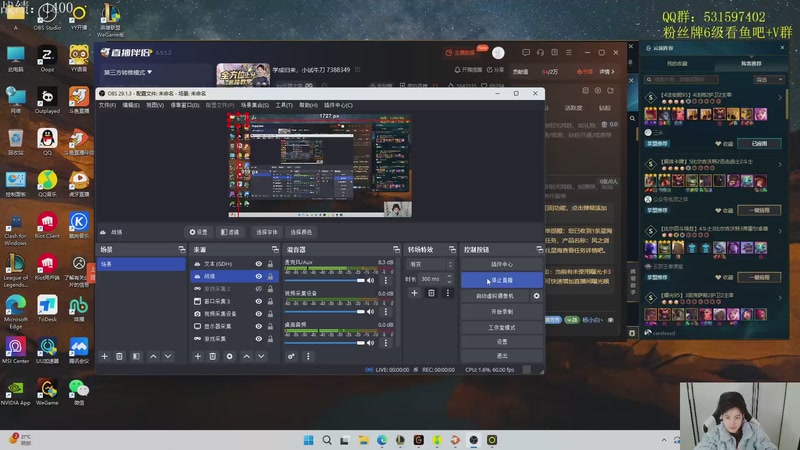Show the hidden 游戏采集 2 source
Screen dimensions: 800x450
(259, 289)
